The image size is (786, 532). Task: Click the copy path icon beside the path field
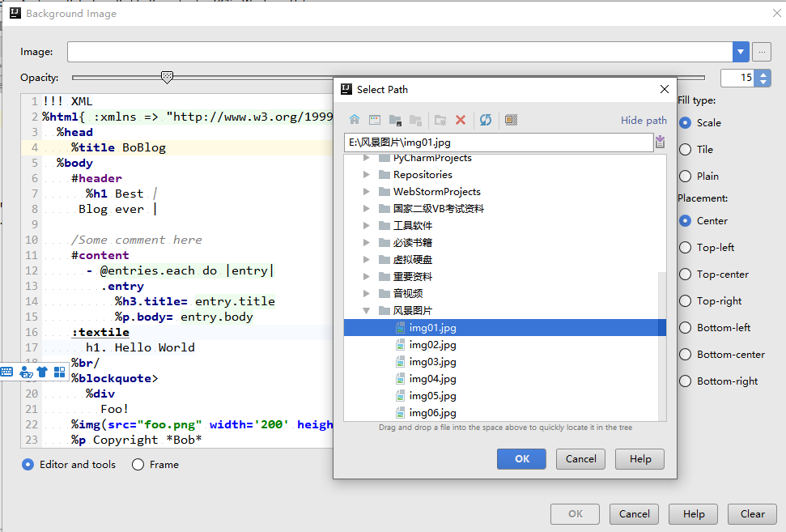point(660,142)
